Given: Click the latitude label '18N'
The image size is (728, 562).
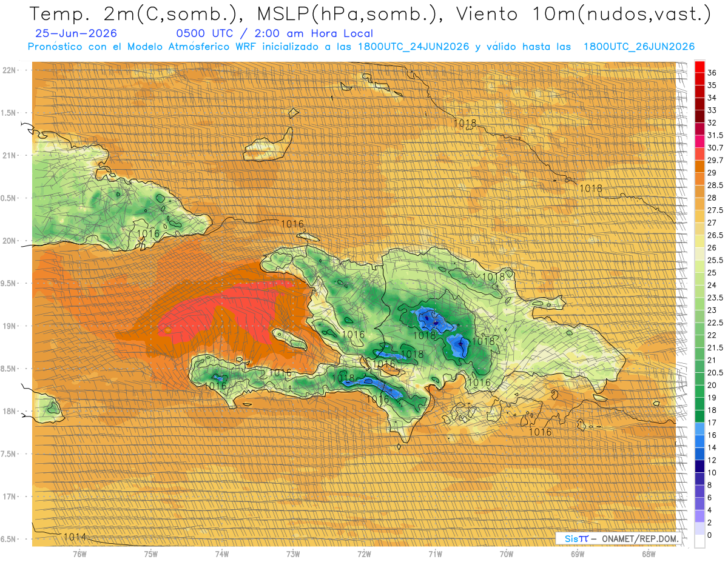Looking at the screenshot, I should pyautogui.click(x=10, y=411).
